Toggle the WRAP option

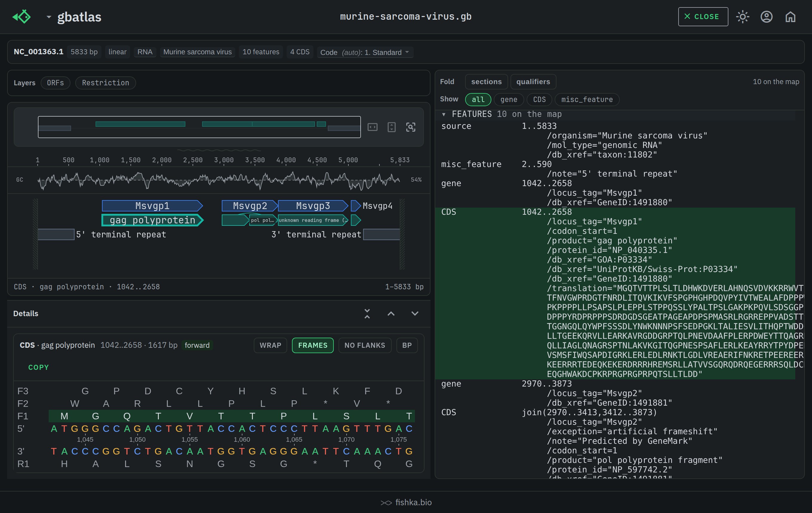pyautogui.click(x=270, y=346)
